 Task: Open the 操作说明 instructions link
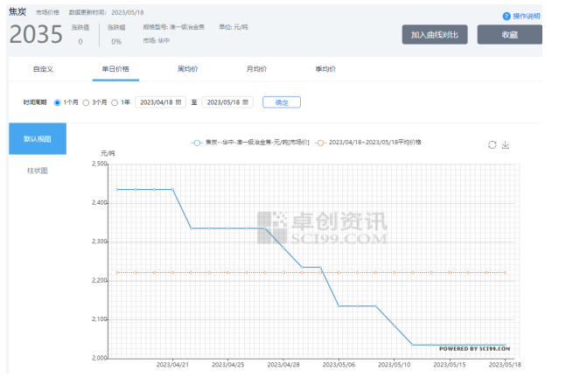point(526,17)
